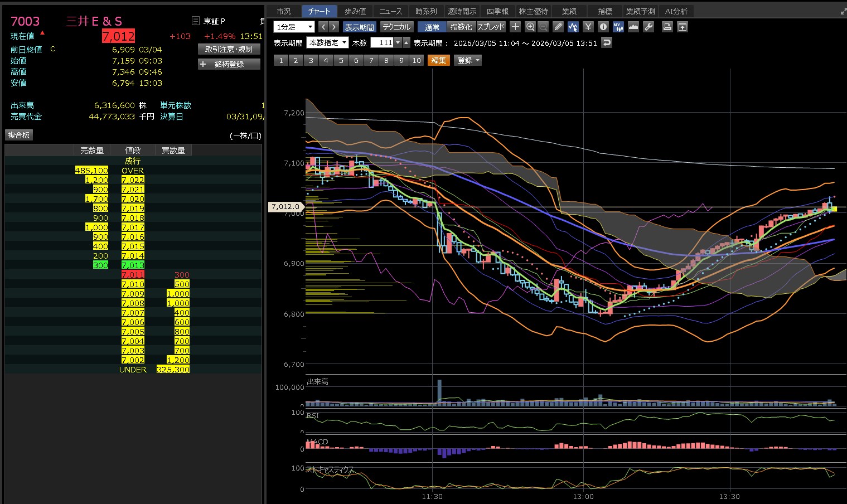847x504 pixels.
Task: Click the MY chart icon
Action: coord(618,27)
